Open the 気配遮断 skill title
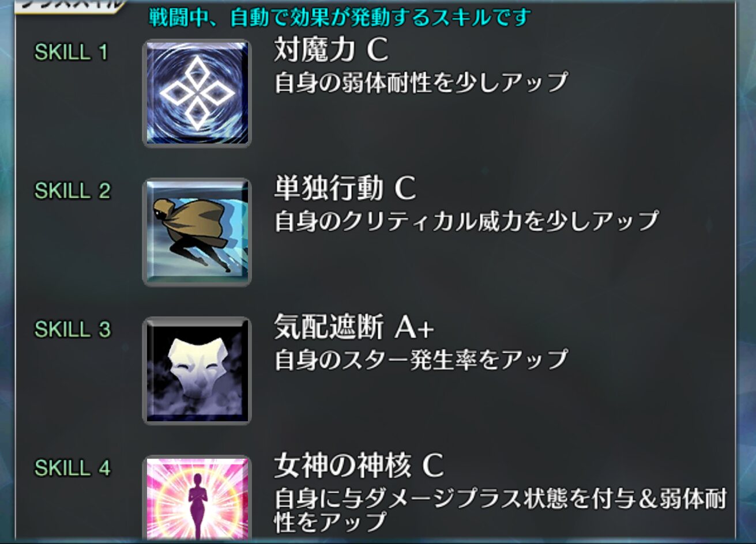Screen dimensions: 756x544 pyautogui.click(x=353, y=328)
